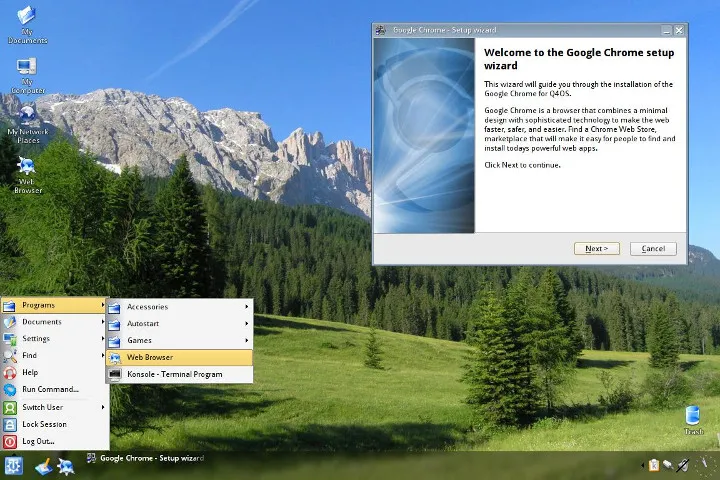
Task: Open the Games submenu
Action: 180,340
